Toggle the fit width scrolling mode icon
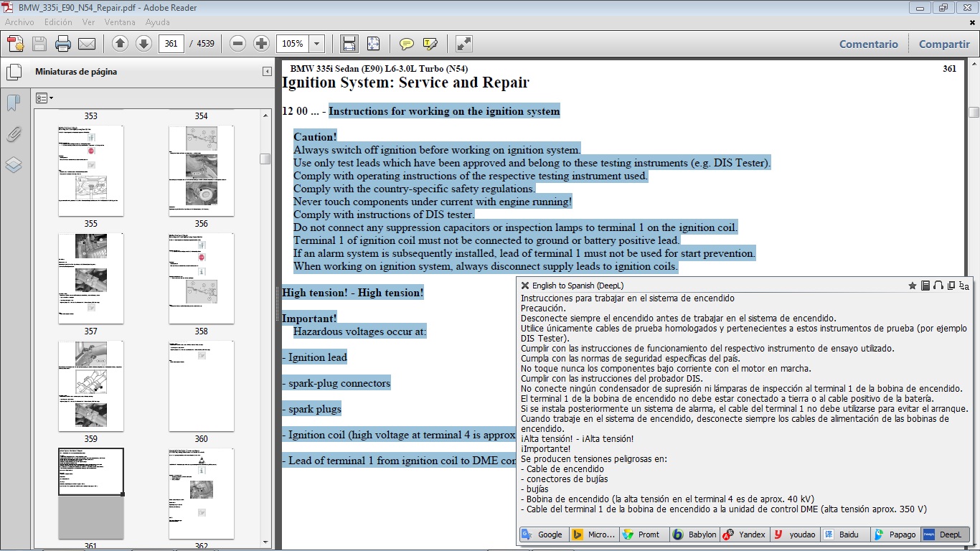This screenshot has height=551, width=980. 349,44
